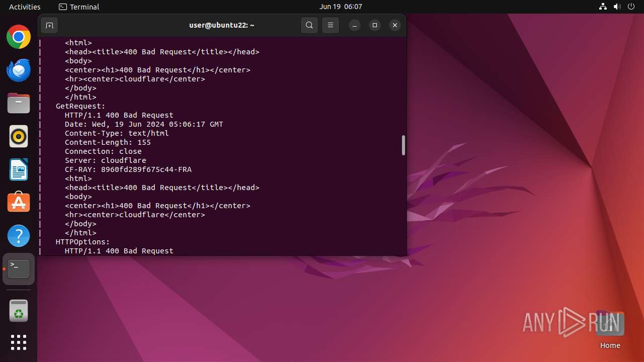Open the Terminal app menu in top bar
Image resolution: width=644 pixels, height=362 pixels.
[x=79, y=7]
